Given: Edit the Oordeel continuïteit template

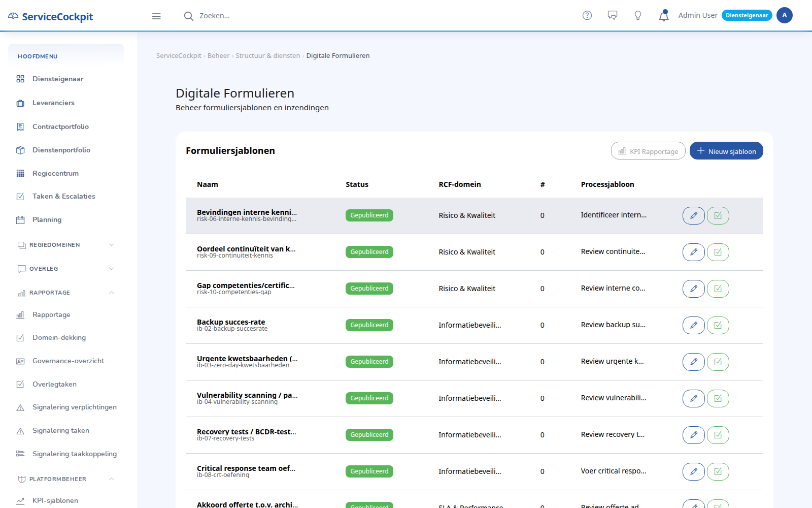Looking at the screenshot, I should tap(694, 252).
